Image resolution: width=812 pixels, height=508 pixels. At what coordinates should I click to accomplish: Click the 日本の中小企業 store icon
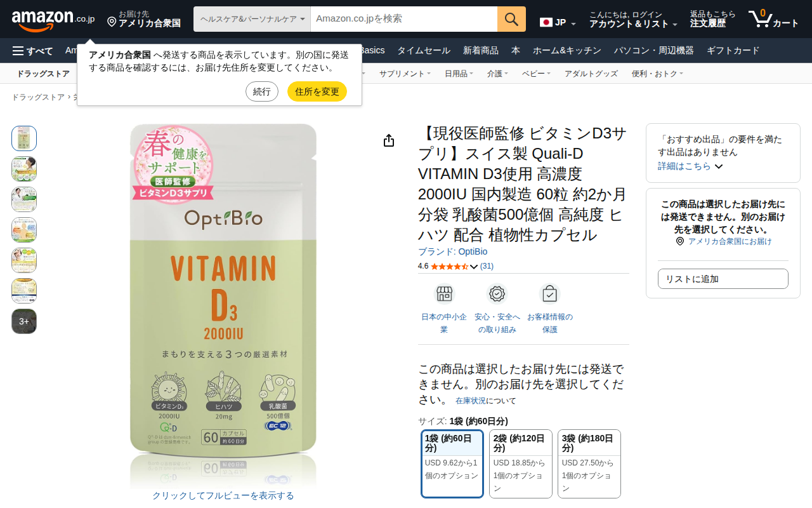tap(444, 294)
